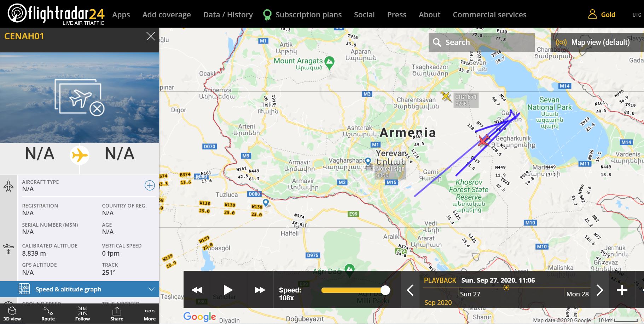Open 3D view

pos(12,314)
